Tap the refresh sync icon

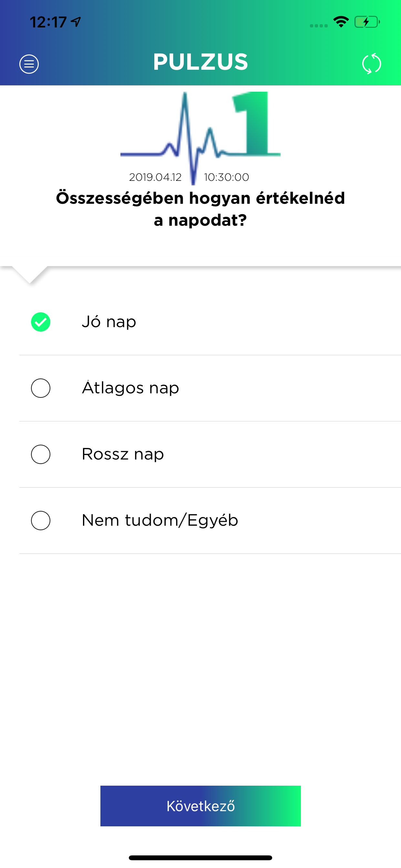point(372,64)
